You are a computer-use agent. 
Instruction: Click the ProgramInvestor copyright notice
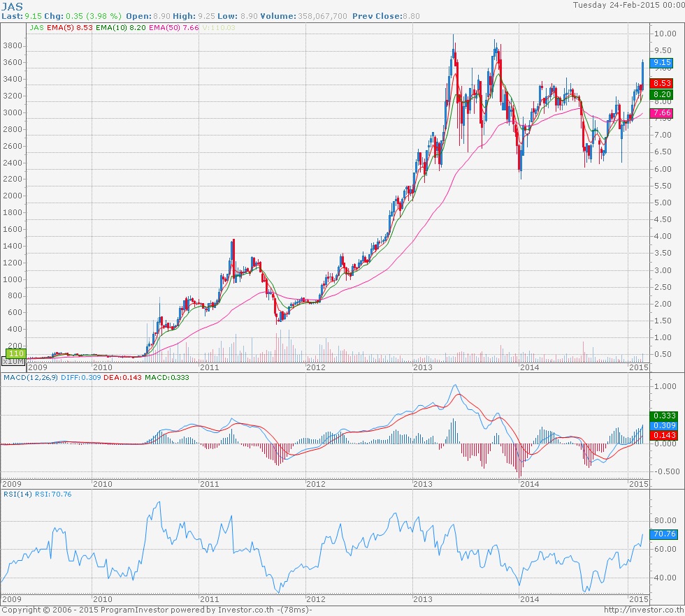tap(157, 610)
